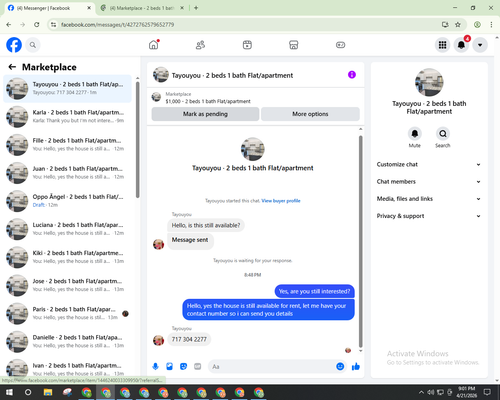The height and width of the screenshot is (400, 500).
Task: Click the taskbar clock showing 9:01 PM
Action: 467,392
